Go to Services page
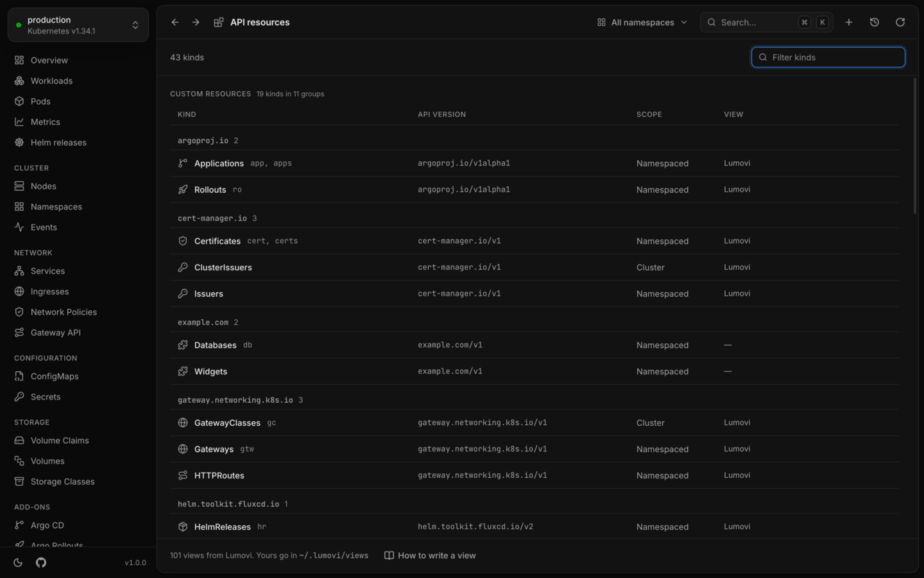The image size is (924, 578). 78,271
